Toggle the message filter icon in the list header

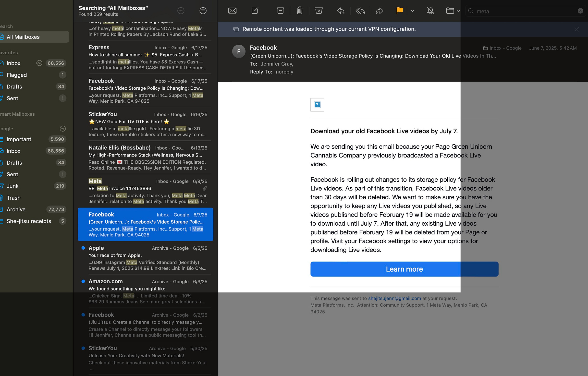coord(203,11)
